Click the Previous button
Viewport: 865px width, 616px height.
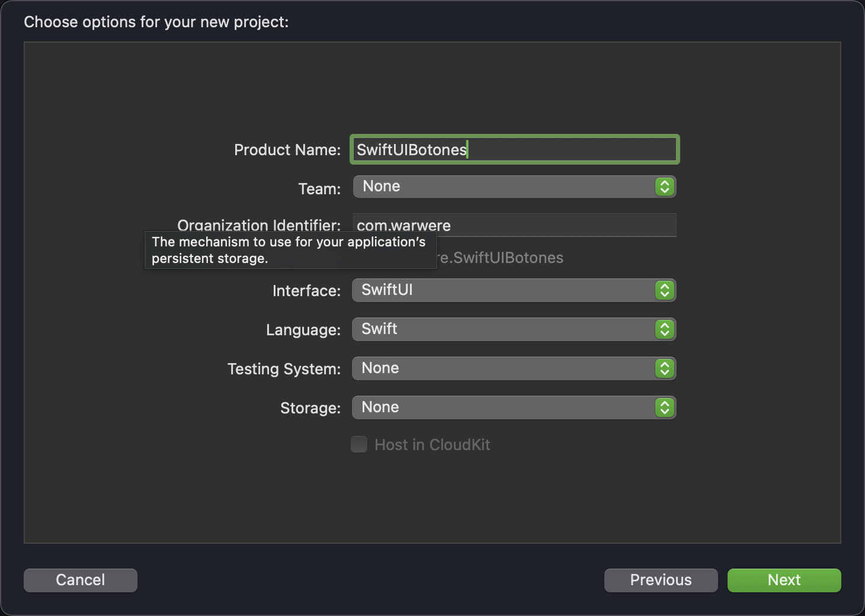[661, 580]
